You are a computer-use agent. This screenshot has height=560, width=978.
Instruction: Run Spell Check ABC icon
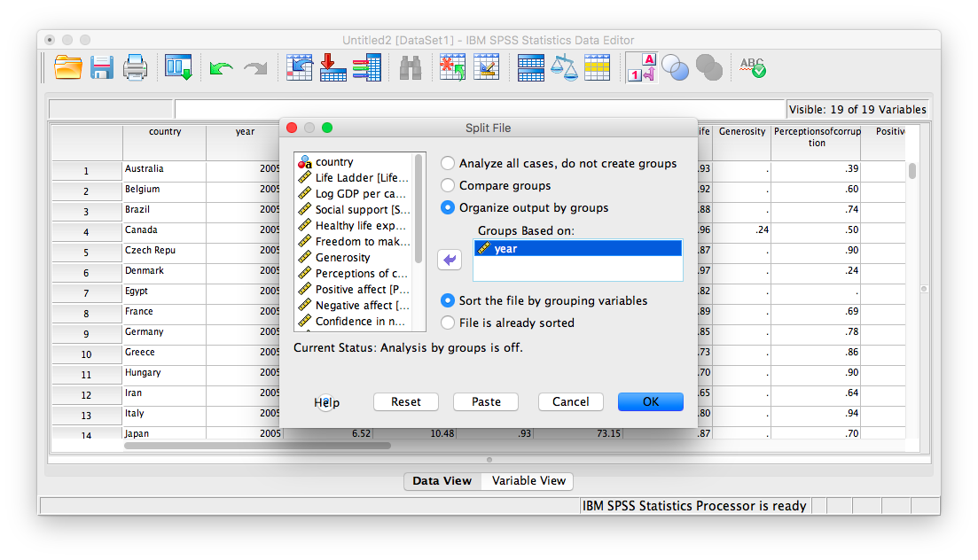point(752,67)
